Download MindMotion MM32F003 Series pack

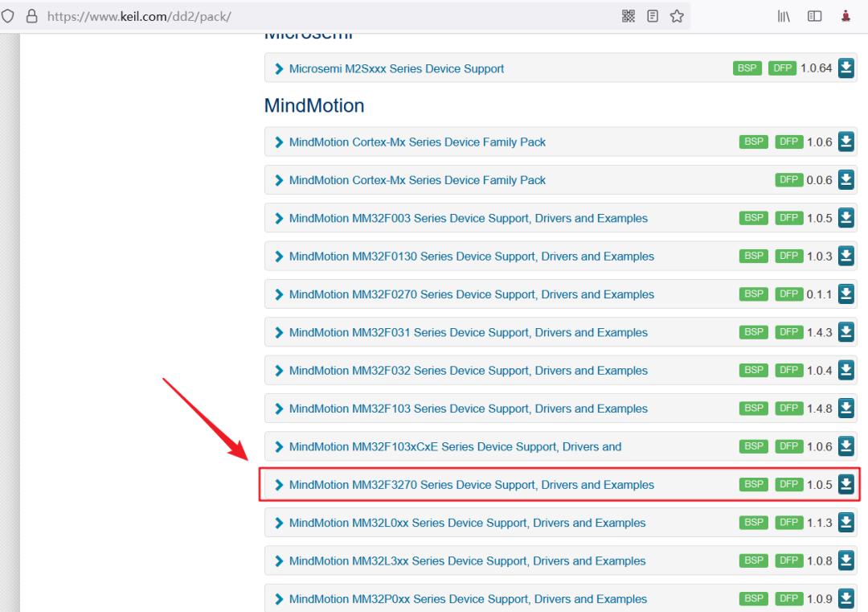click(x=845, y=218)
